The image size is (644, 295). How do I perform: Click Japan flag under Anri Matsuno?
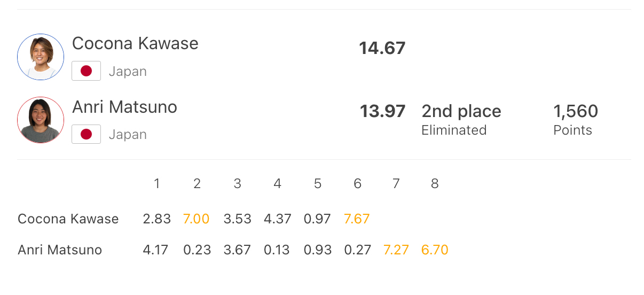click(86, 134)
